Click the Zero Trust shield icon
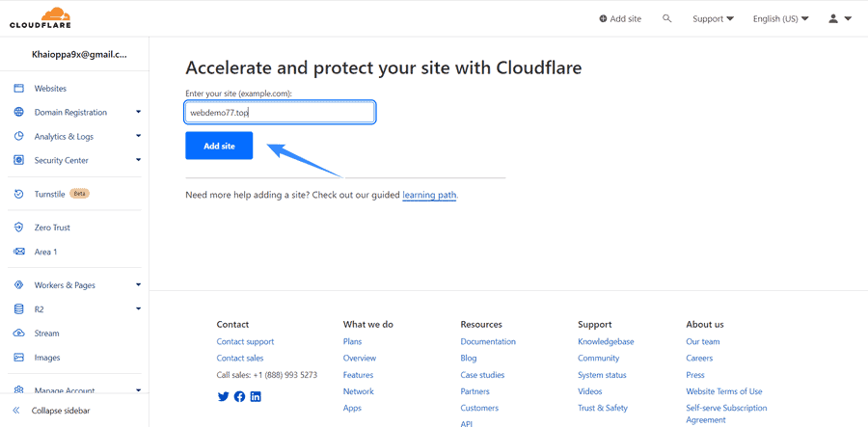Viewport: 868px width, 427px height. pos(19,227)
